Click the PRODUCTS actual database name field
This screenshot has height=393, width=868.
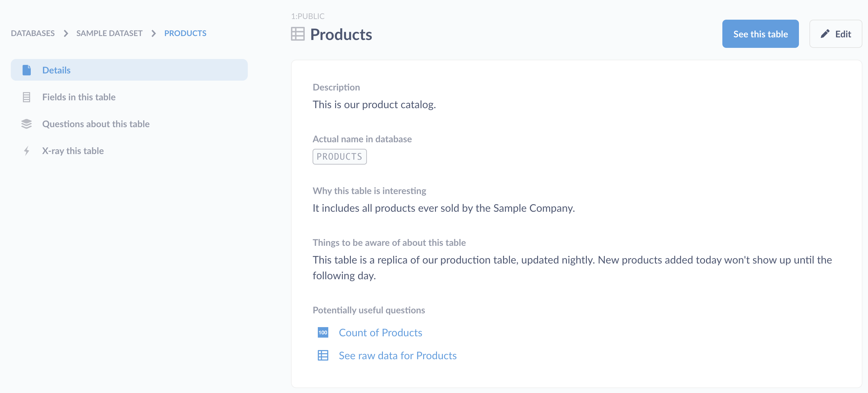339,156
